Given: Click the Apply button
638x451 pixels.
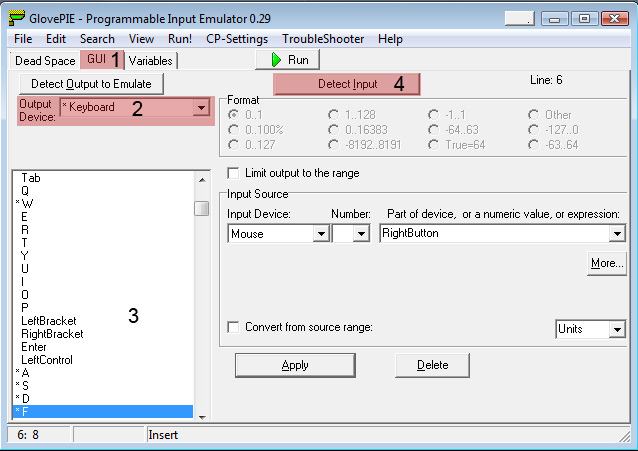Looking at the screenshot, I should click(295, 365).
